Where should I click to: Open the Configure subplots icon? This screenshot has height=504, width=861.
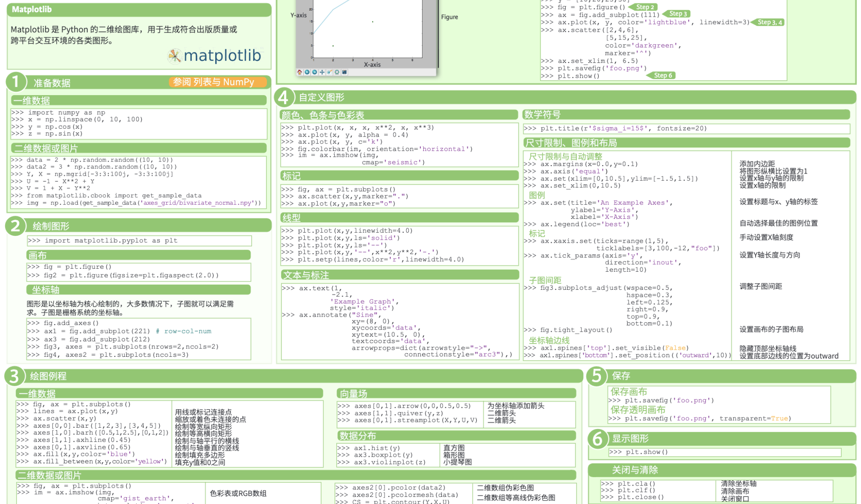click(337, 72)
